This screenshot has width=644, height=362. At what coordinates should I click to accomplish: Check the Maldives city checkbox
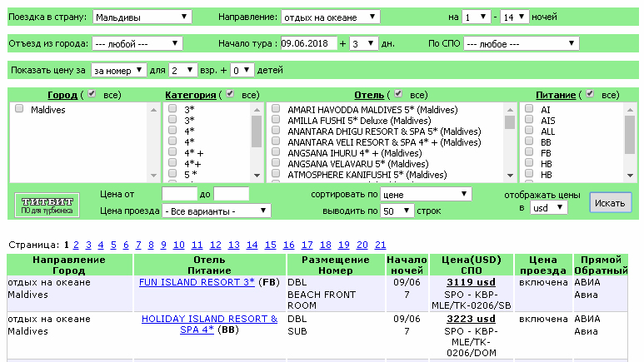tap(19, 110)
